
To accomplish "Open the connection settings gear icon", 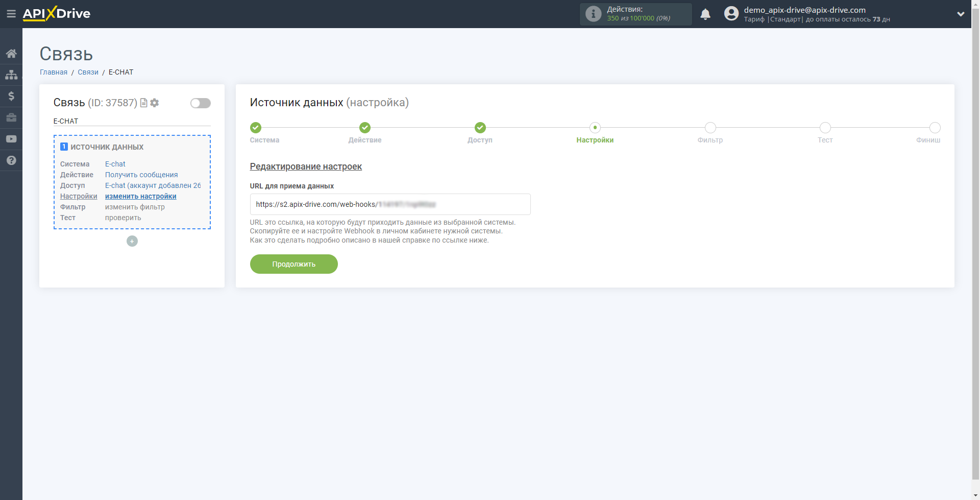I will (155, 103).
